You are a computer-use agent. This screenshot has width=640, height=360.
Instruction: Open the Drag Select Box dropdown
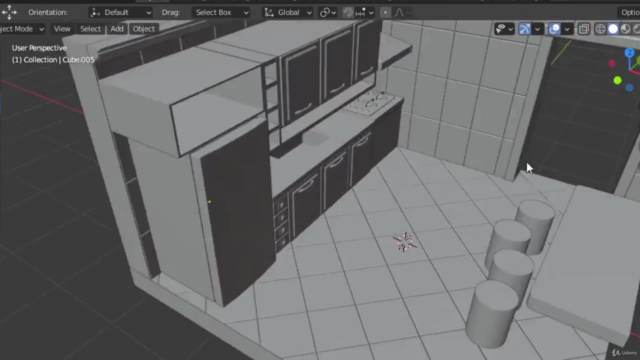click(221, 13)
